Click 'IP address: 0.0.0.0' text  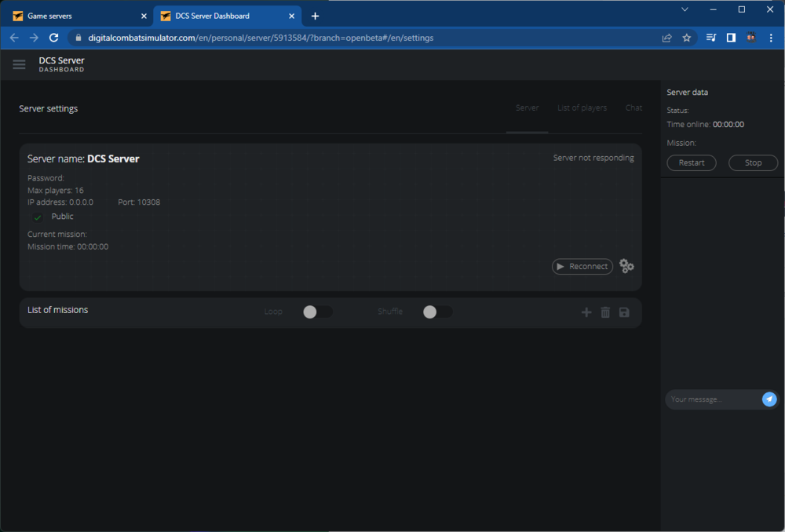60,202
